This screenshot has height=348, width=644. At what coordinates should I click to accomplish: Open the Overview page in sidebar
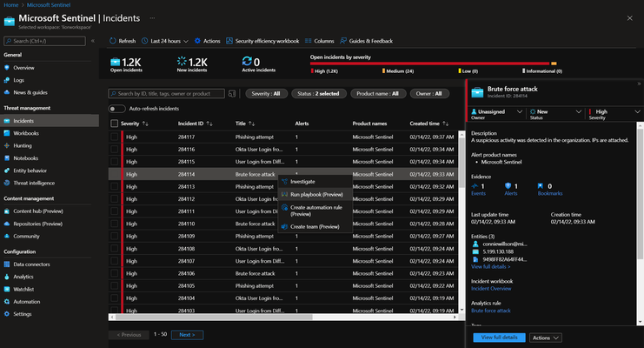pyautogui.click(x=23, y=68)
